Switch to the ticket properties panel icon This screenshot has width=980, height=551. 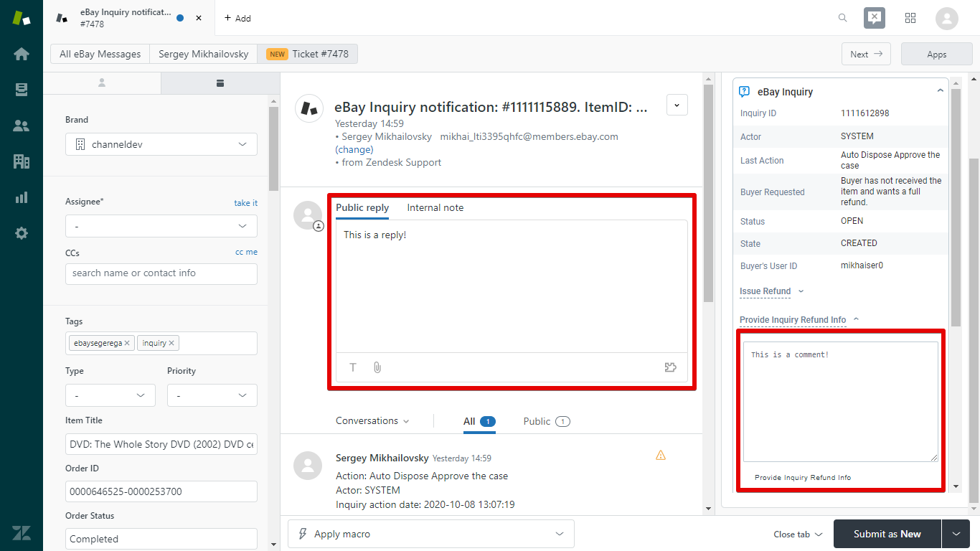point(220,83)
